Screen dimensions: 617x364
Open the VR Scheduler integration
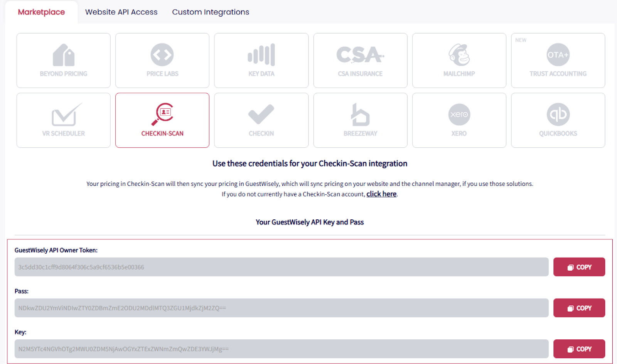(x=64, y=120)
